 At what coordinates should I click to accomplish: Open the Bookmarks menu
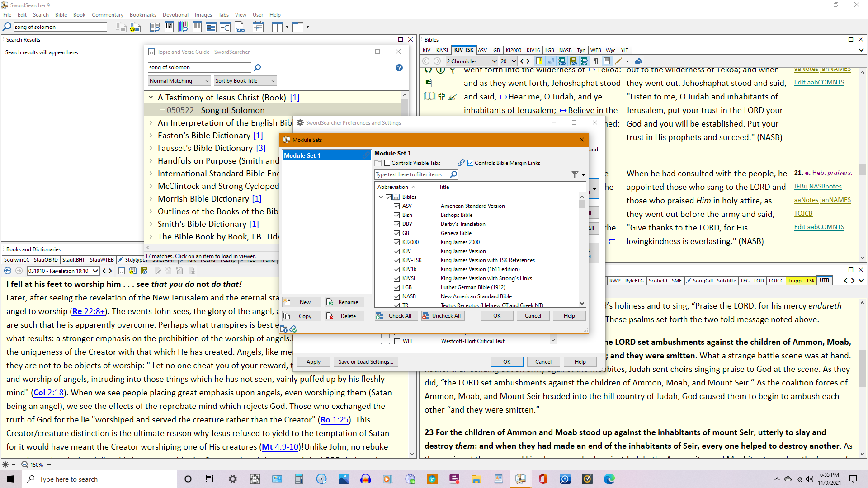[143, 15]
